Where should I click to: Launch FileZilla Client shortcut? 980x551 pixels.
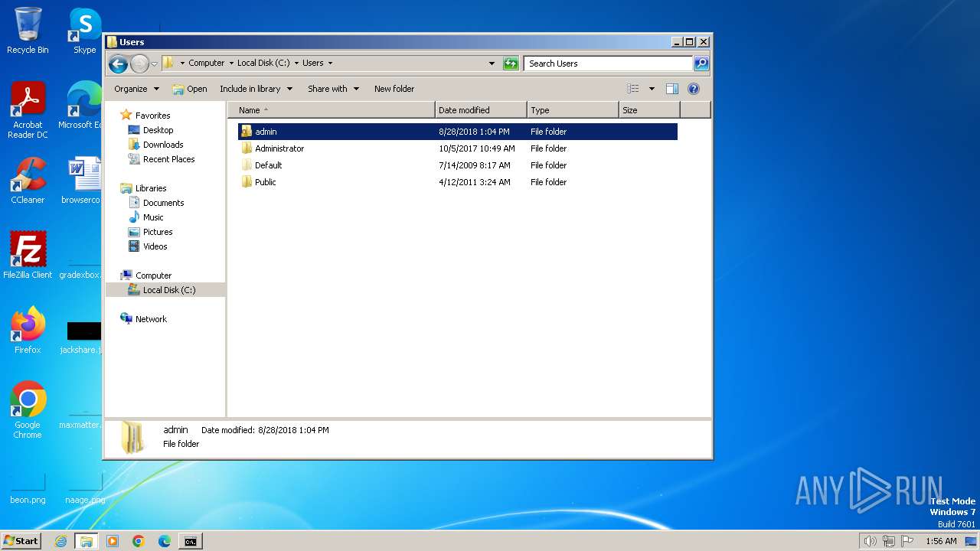pos(28,256)
